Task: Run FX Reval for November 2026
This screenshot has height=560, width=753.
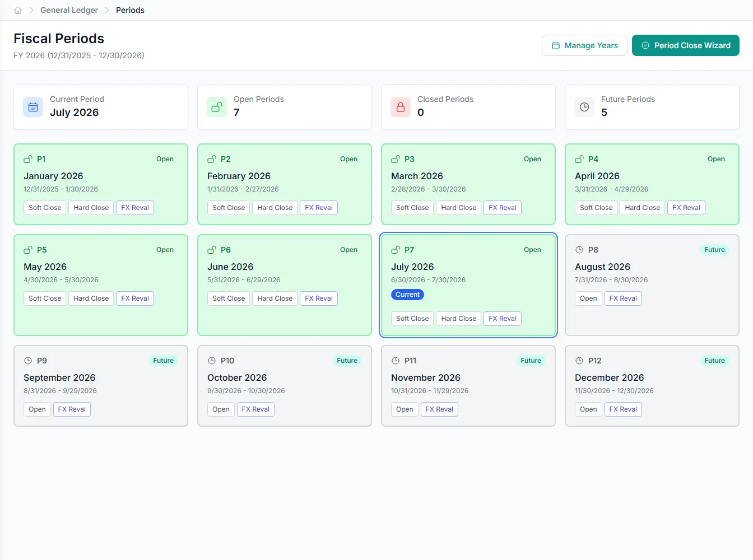Action: (x=439, y=409)
